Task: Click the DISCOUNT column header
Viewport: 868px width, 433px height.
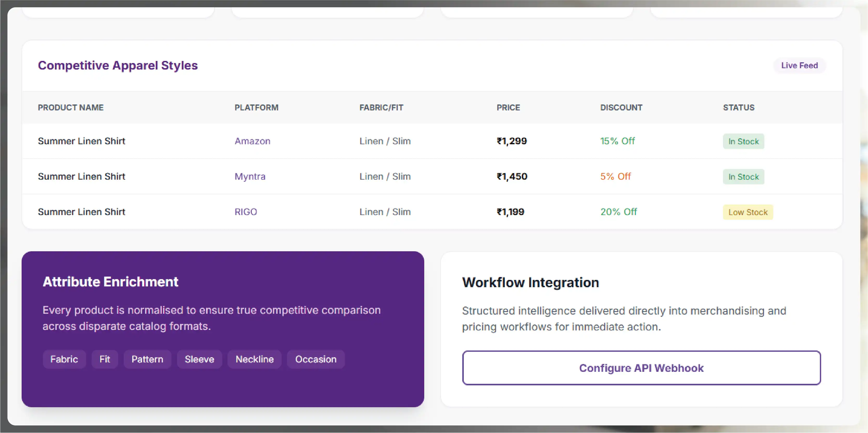Action: coord(621,108)
